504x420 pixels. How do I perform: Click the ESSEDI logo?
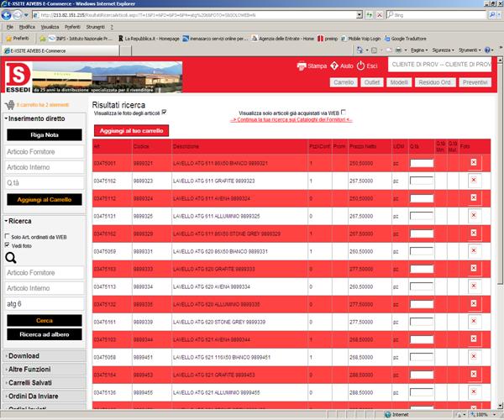click(x=16, y=76)
